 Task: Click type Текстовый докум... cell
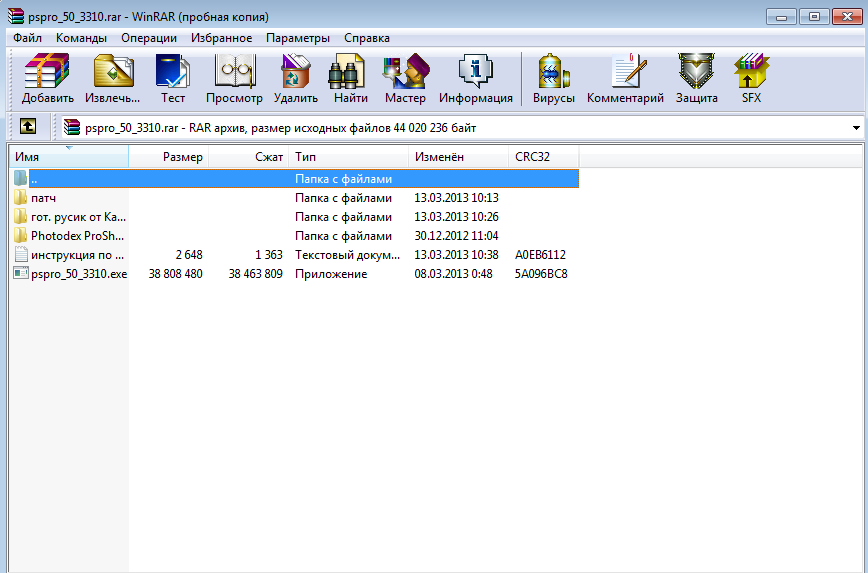[347, 255]
